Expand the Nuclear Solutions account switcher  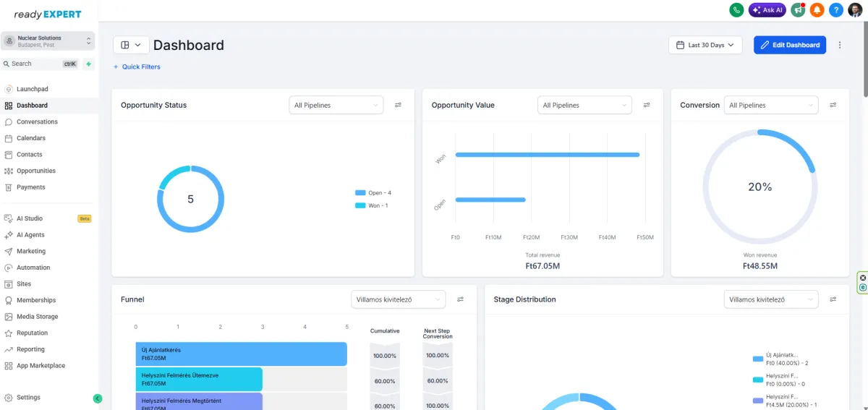point(48,41)
